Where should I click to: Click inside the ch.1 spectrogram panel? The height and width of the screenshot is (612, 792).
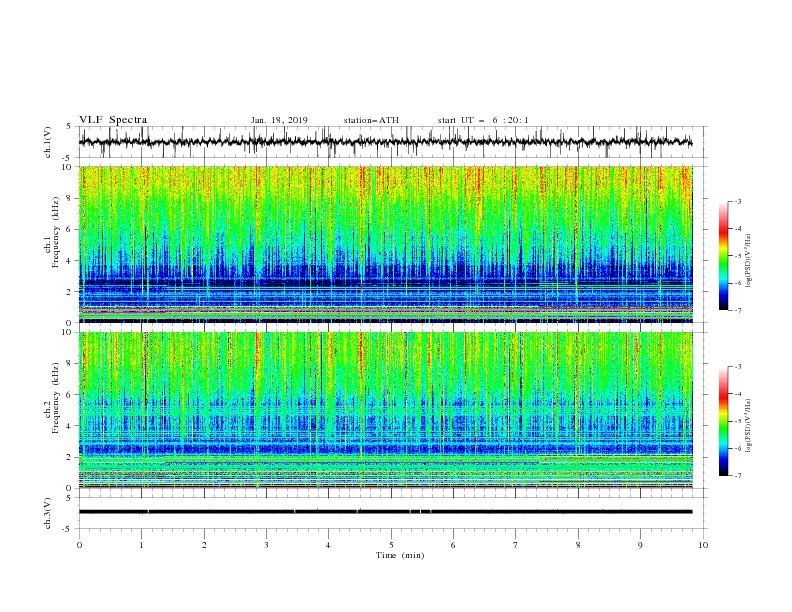[385, 244]
